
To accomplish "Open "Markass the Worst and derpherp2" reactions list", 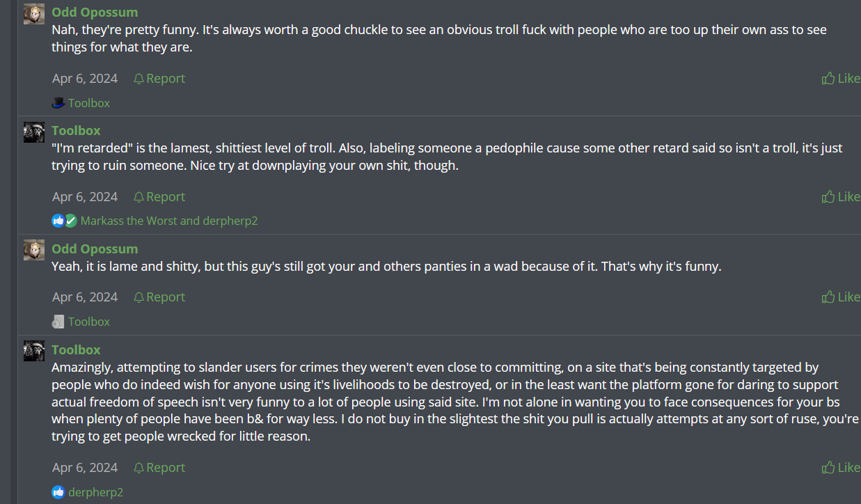I will tap(169, 221).
